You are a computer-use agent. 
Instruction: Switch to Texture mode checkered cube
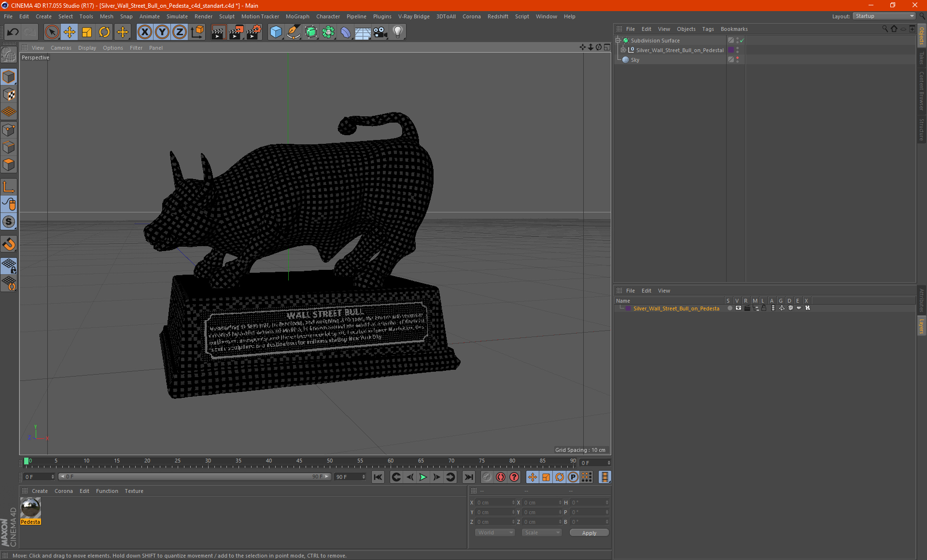click(x=9, y=95)
